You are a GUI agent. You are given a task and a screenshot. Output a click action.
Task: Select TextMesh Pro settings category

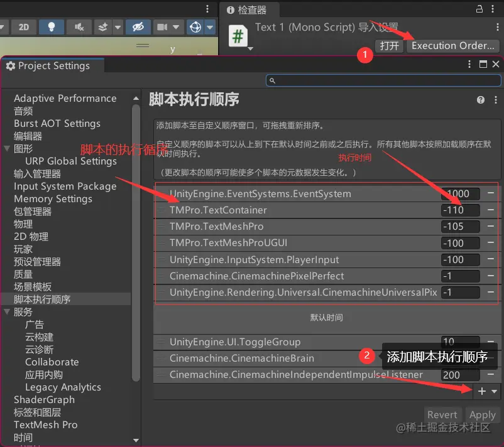(46, 425)
